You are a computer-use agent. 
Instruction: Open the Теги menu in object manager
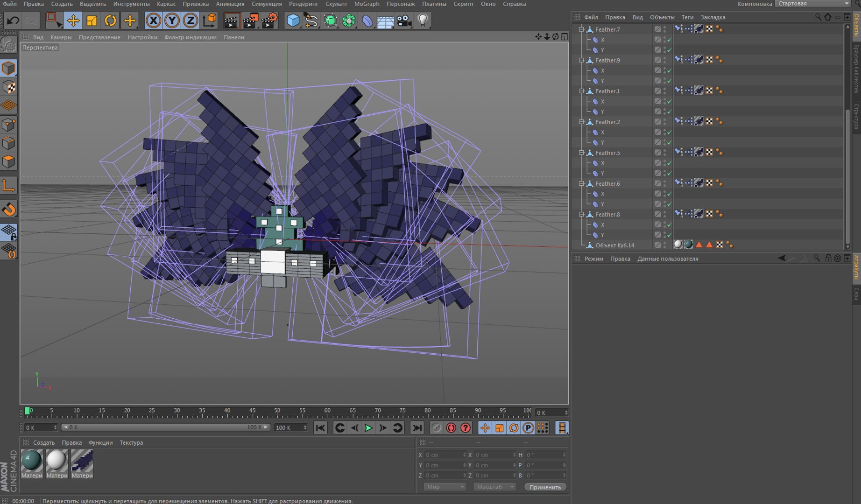coord(687,17)
